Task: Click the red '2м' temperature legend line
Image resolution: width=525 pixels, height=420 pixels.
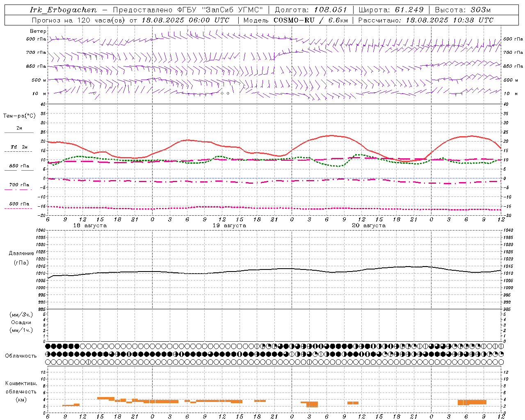Action: [19, 132]
